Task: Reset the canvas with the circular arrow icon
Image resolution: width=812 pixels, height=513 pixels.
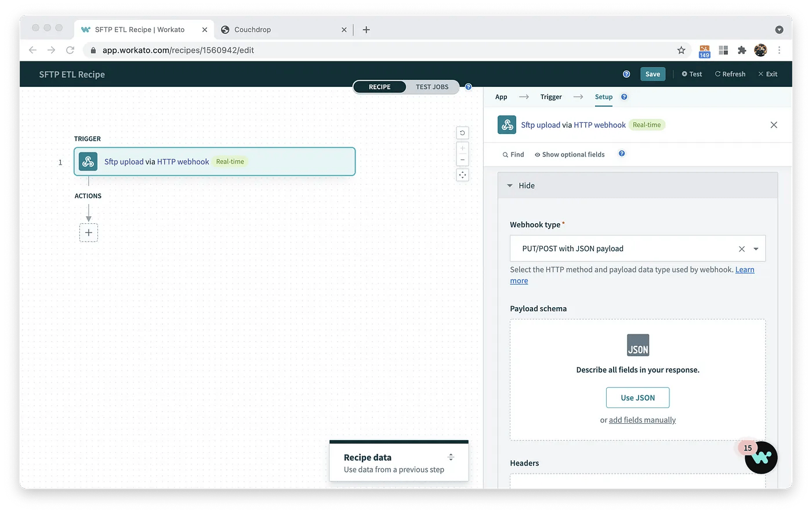Action: pos(462,133)
